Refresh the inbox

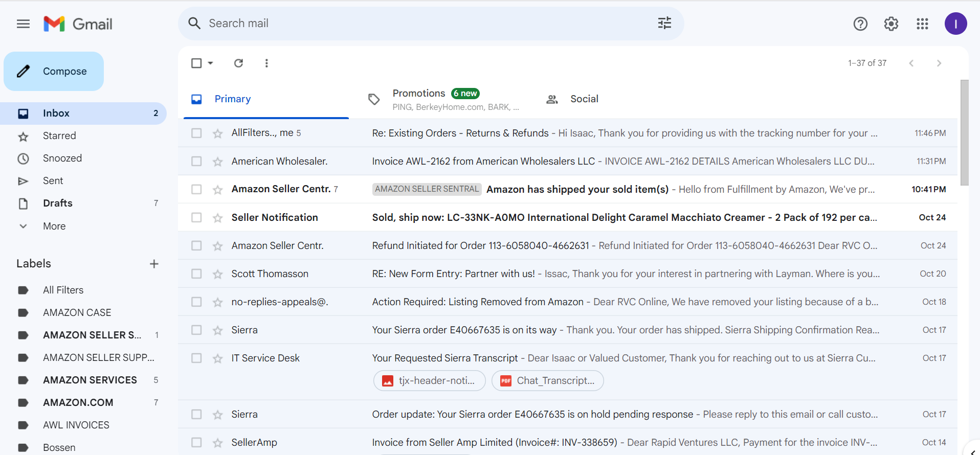tap(238, 63)
